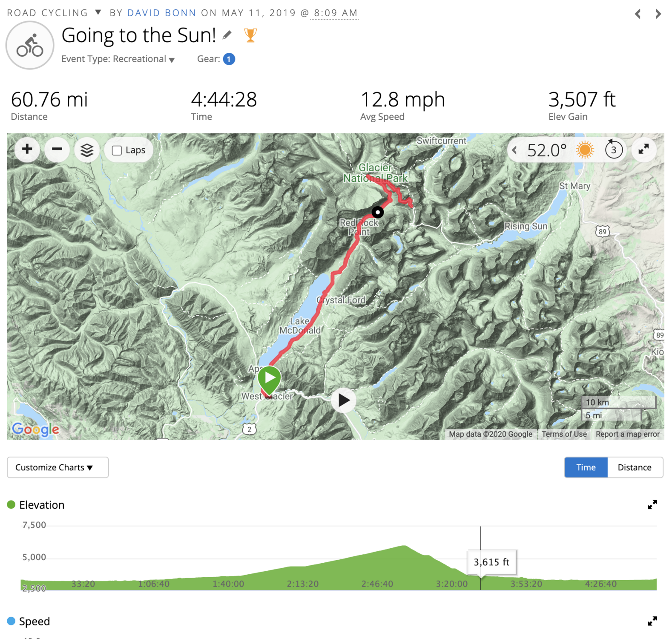
Task: Switch charts to the Time tab
Action: tap(586, 467)
